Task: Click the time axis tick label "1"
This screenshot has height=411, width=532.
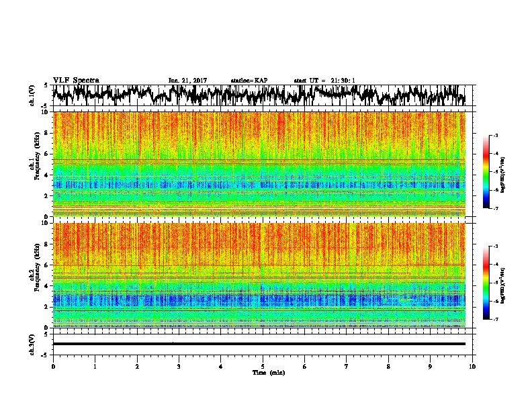Action: tap(95, 367)
